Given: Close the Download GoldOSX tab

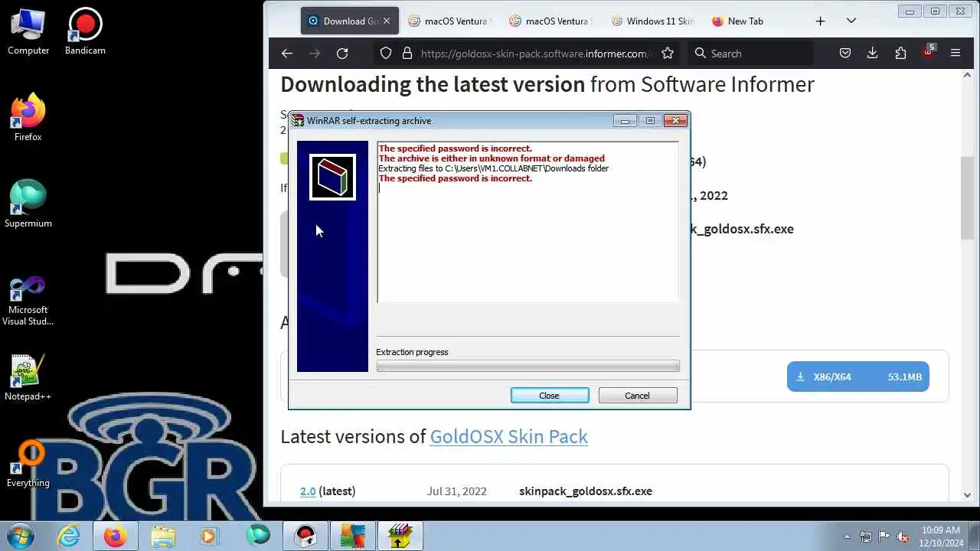Looking at the screenshot, I should pos(387,21).
